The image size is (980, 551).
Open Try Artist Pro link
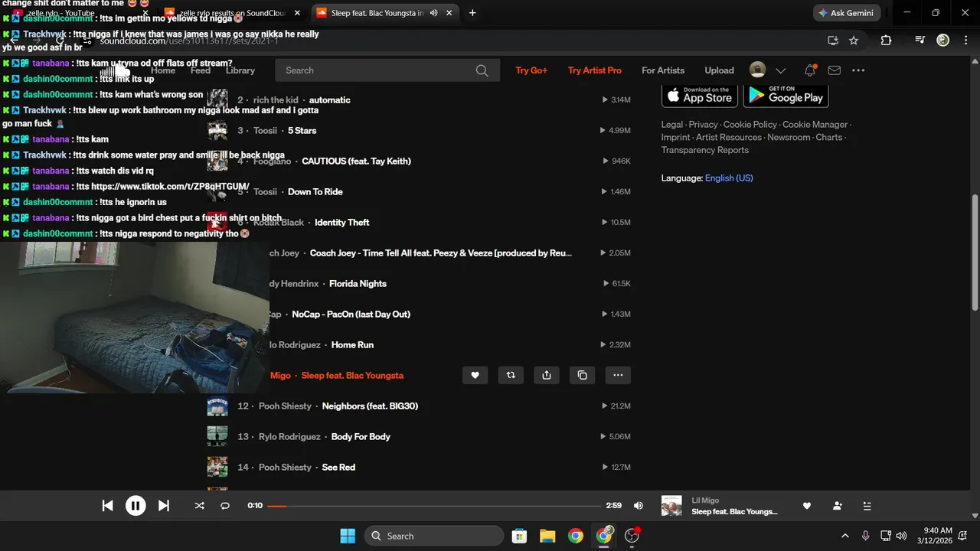click(x=595, y=70)
